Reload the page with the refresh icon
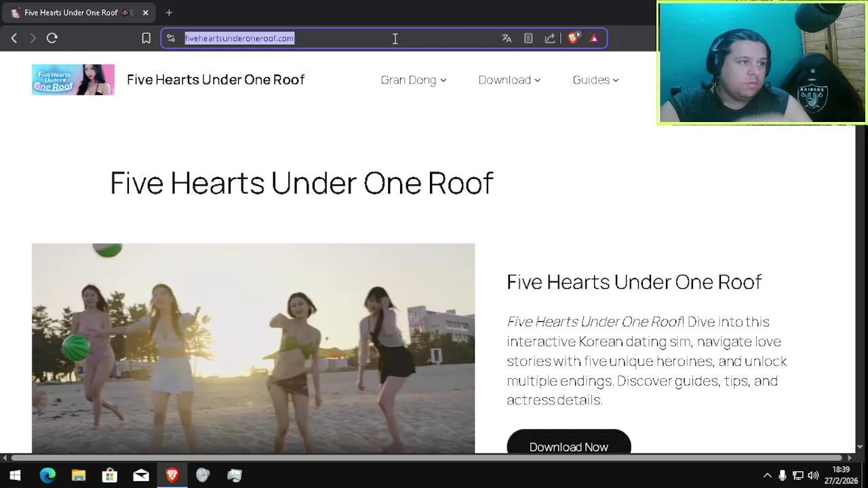Viewport: 868px width, 488px height. click(52, 39)
